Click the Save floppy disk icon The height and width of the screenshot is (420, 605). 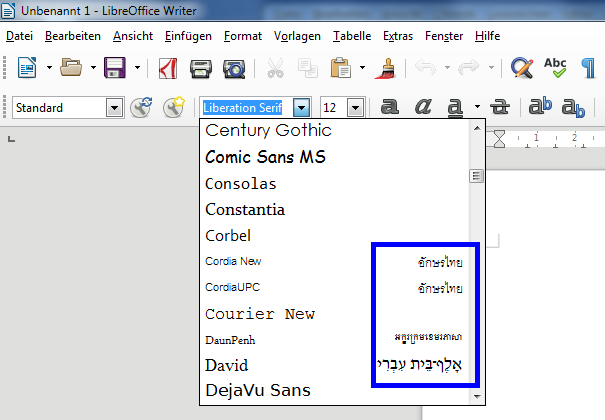click(x=115, y=67)
